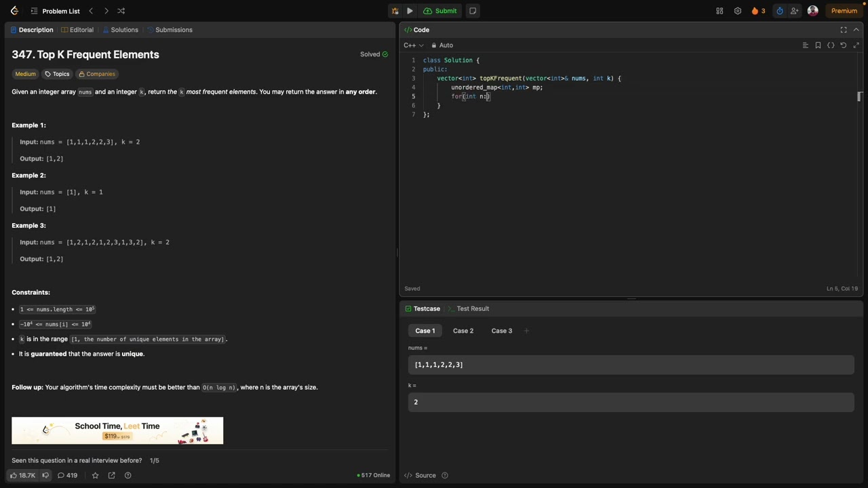The width and height of the screenshot is (868, 488).
Task: Click the LeetCode logo icon
Action: [x=14, y=11]
